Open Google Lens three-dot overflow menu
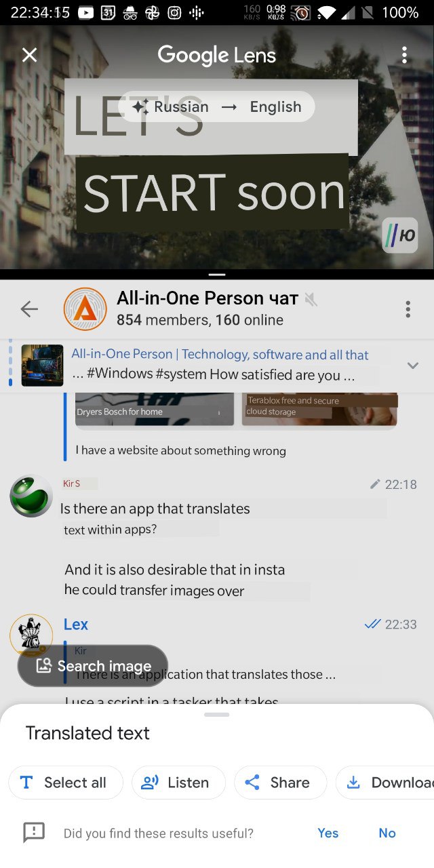 [404, 55]
